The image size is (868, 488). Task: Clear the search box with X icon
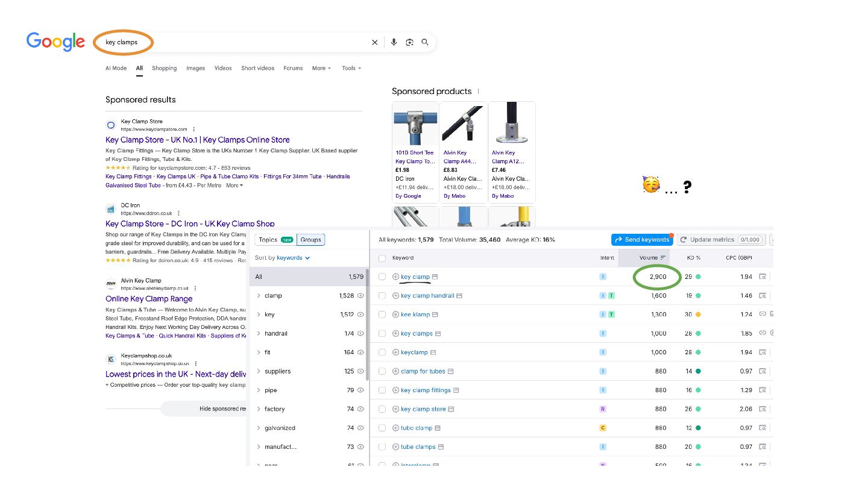coord(374,42)
